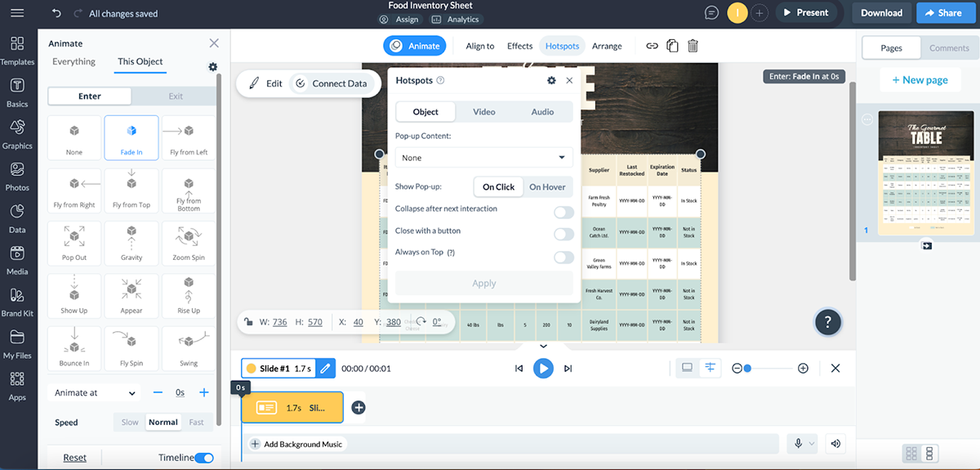Open the Data sidebar section
Viewport: 980px width, 470px height.
(17, 219)
